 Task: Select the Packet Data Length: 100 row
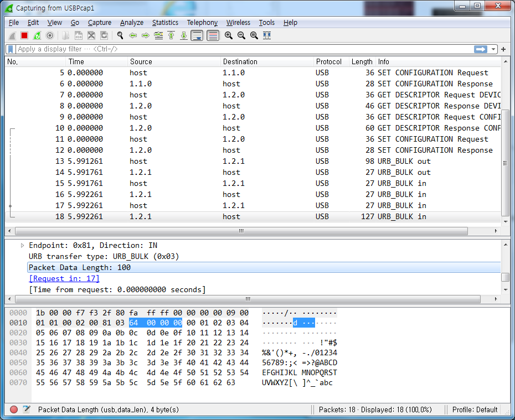point(264,267)
